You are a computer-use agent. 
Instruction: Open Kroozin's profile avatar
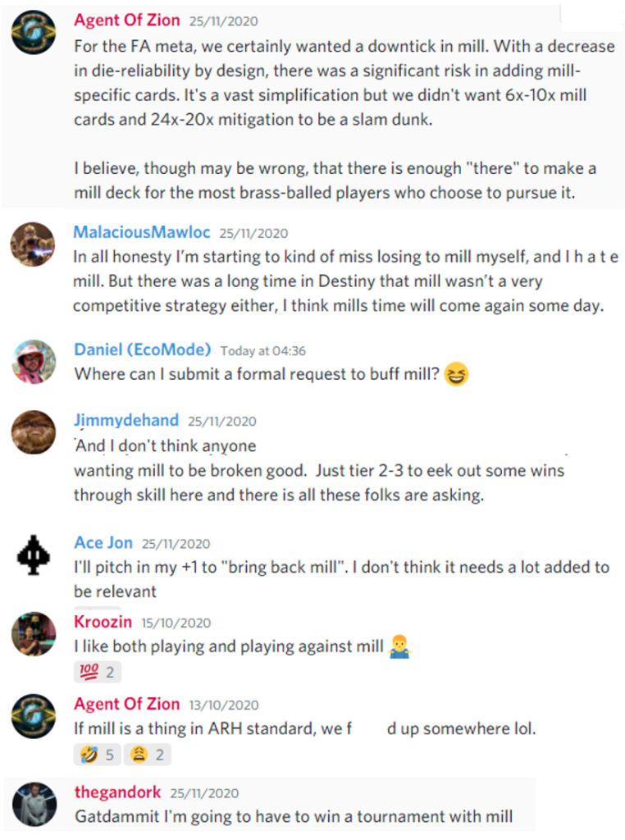tap(34, 633)
